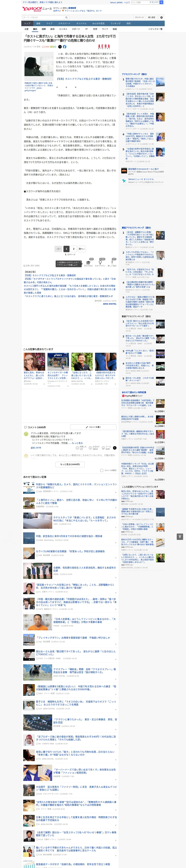Click the Yahoo! JAPAN News logo
This screenshot has height=868, width=186.
(37, 9)
